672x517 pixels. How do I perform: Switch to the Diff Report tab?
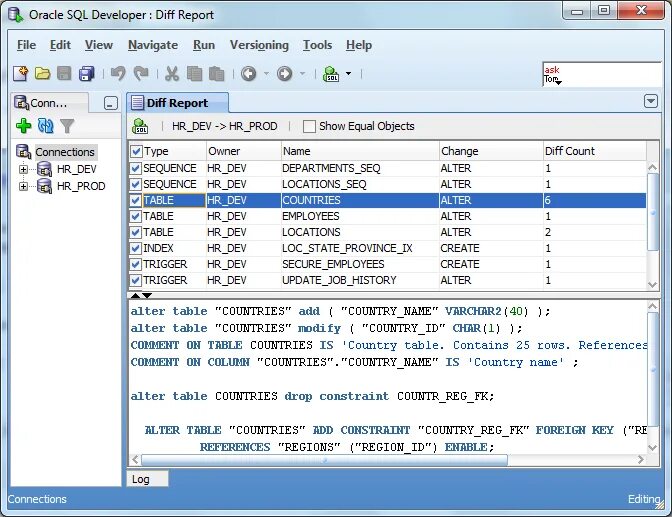coord(177,103)
